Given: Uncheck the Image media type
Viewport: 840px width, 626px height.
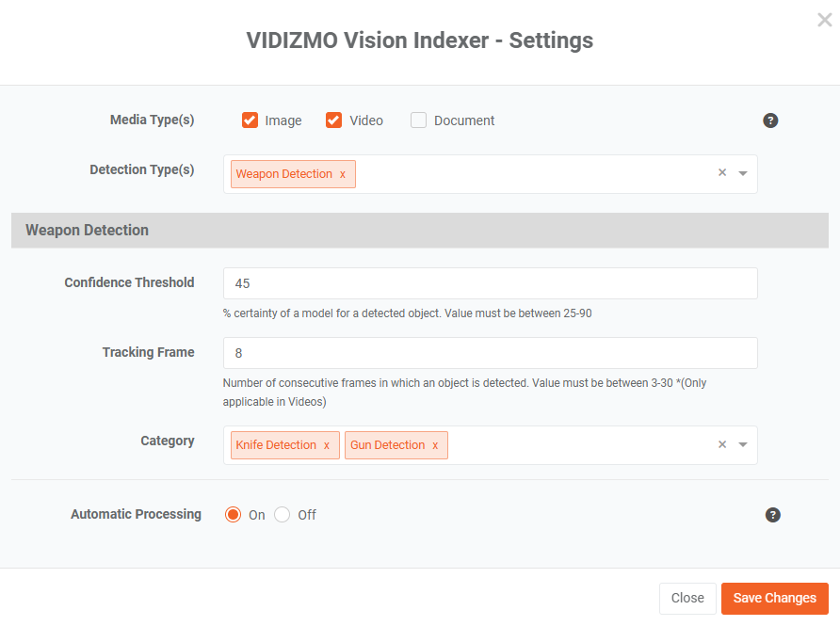Looking at the screenshot, I should (250, 120).
